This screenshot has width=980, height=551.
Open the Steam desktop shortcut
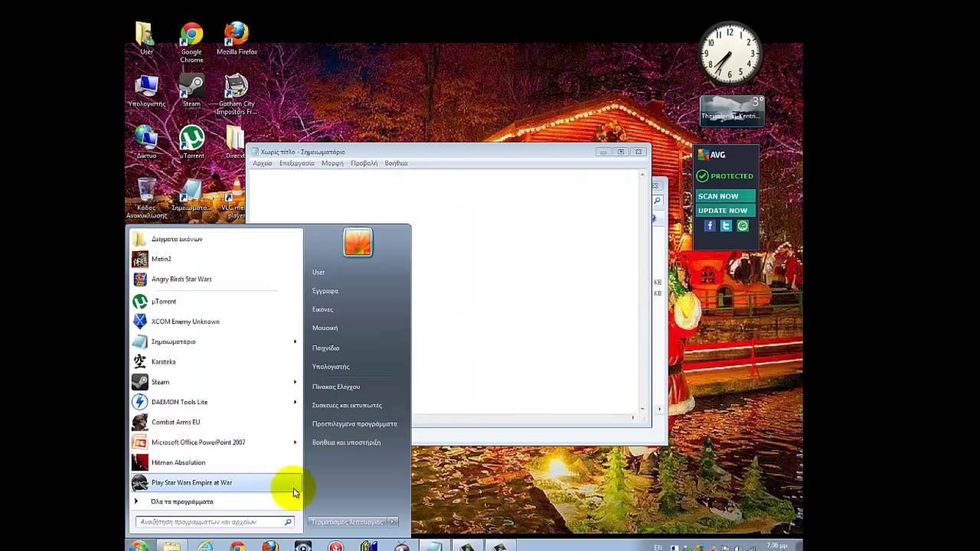(x=191, y=90)
